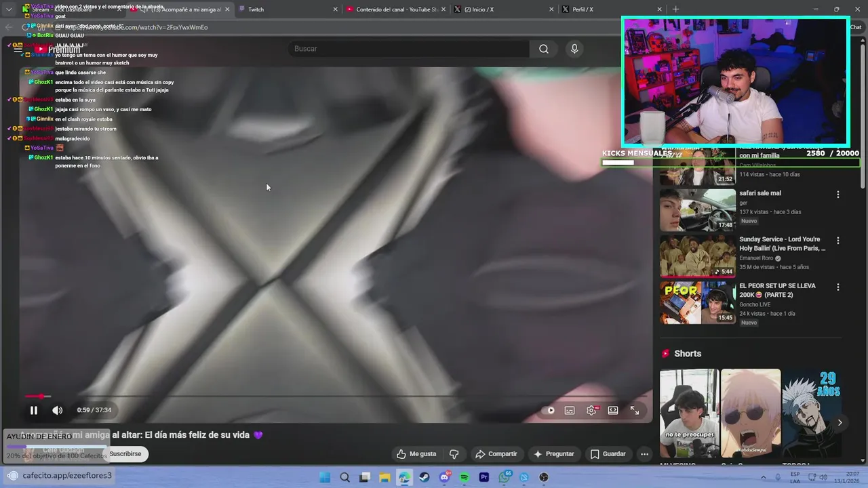Dislike the video with thumbs-down

pos(454,454)
